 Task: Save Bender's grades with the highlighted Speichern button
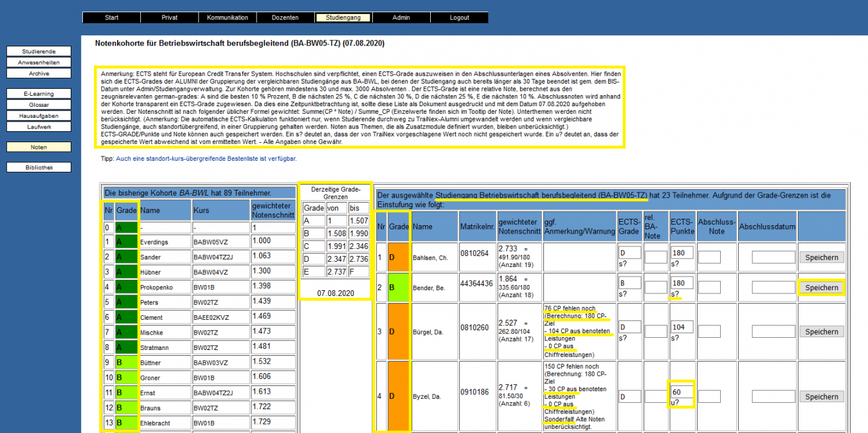(x=821, y=287)
